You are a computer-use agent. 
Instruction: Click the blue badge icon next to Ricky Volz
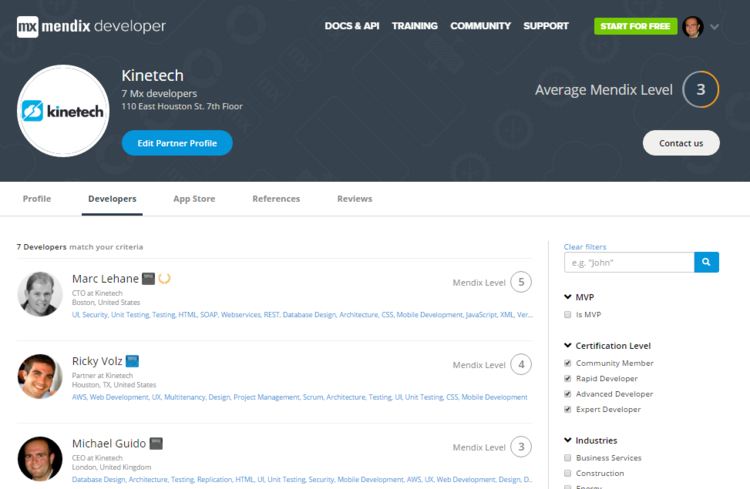(x=132, y=361)
